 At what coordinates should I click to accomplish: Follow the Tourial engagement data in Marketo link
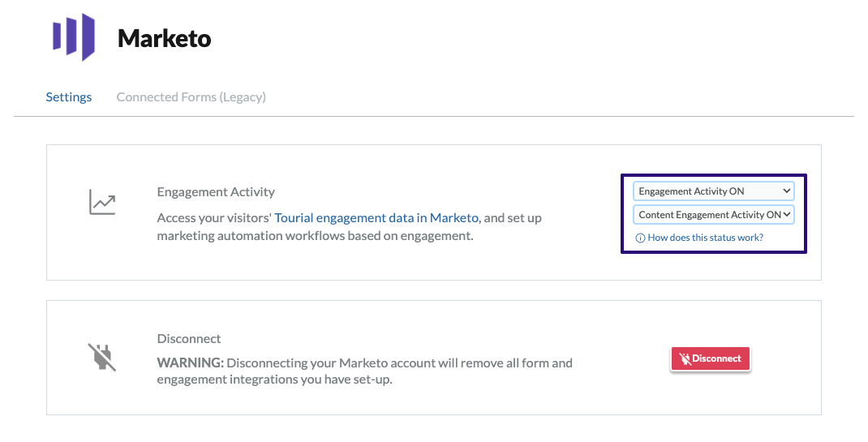[x=376, y=217]
